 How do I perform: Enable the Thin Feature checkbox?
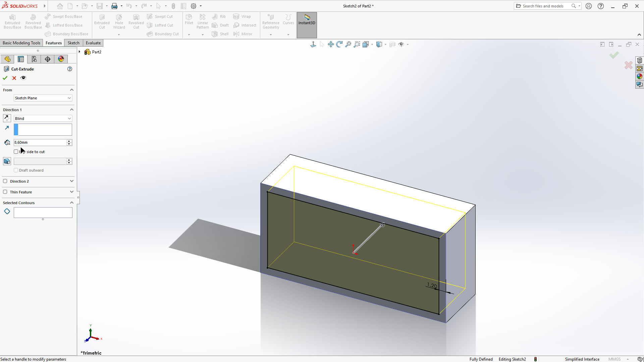(x=5, y=192)
